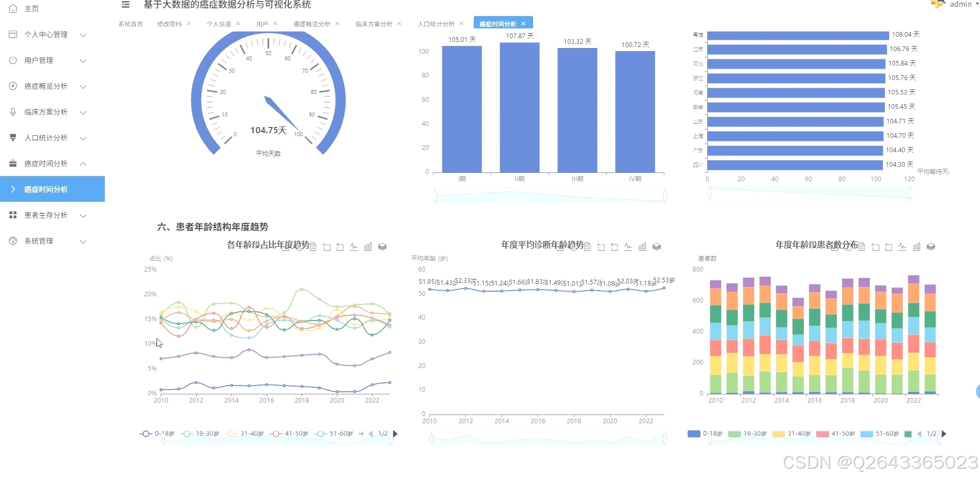Toggle 19-30岁 series in stacked bar legend
Viewport: 980px width, 479px height.
click(x=747, y=434)
